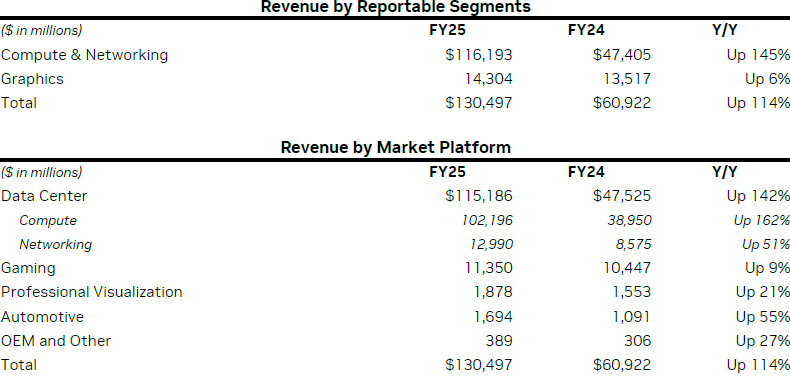Click the Revenue by Market Platform heading

396,147
